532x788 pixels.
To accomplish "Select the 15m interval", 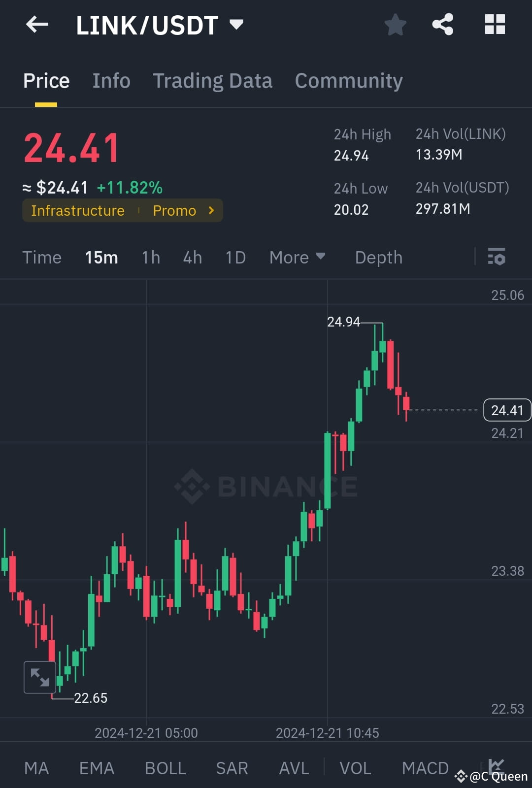I will point(101,257).
